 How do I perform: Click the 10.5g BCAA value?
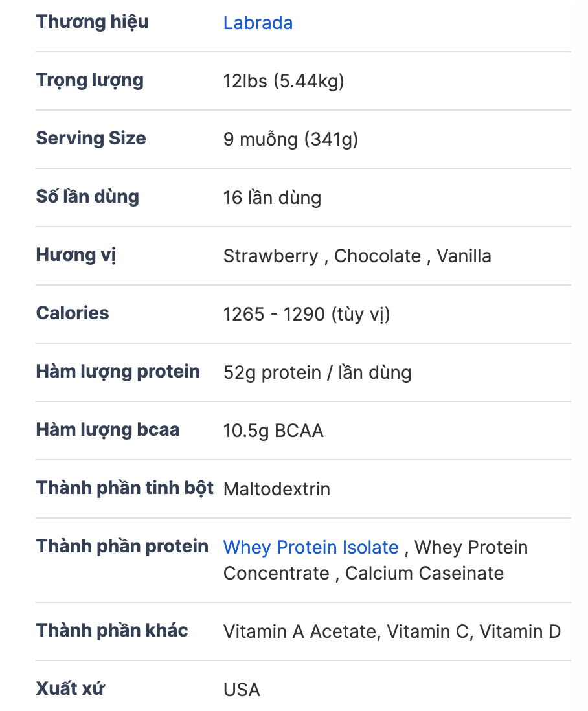(x=273, y=431)
